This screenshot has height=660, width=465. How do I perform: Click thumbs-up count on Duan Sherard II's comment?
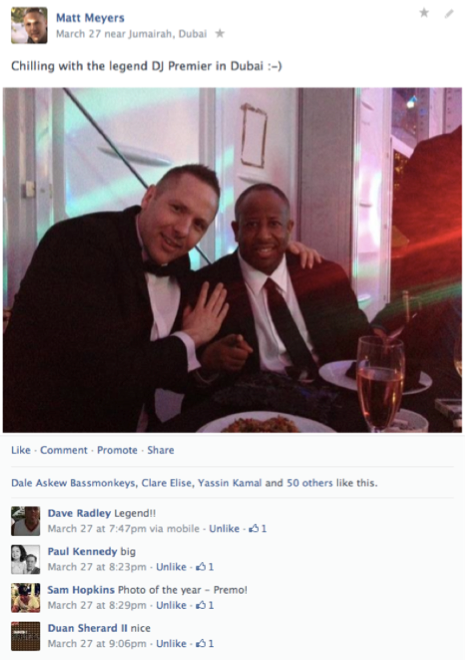[x=205, y=643]
